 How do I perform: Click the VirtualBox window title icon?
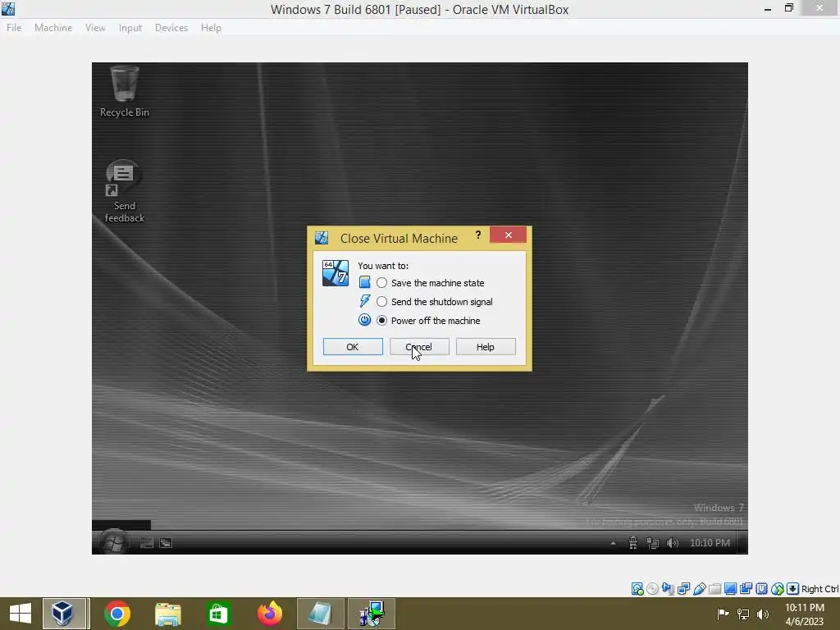(8, 8)
